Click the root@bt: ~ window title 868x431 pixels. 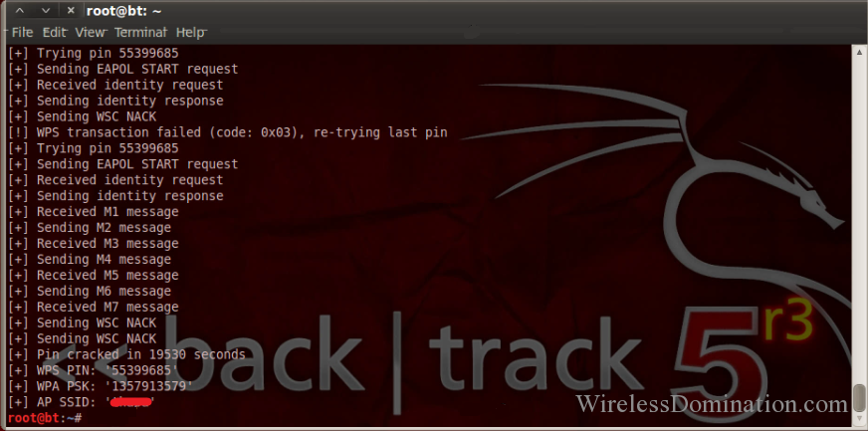(123, 11)
